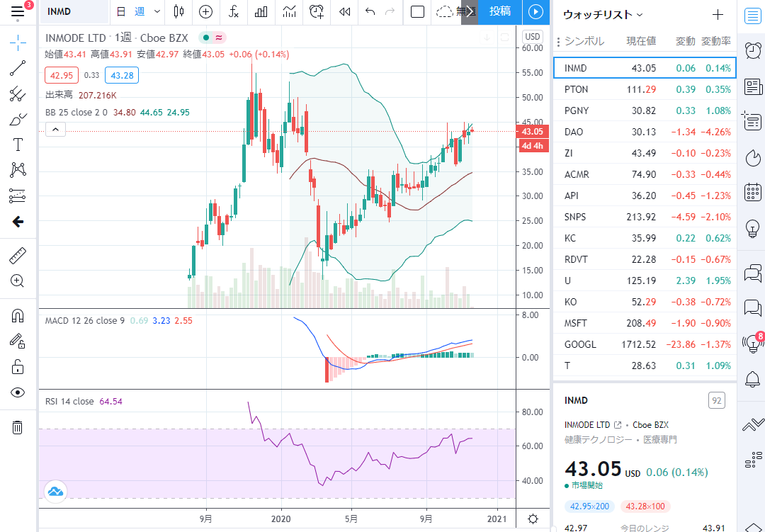
Task: Open the indicators fx menu
Action: (x=233, y=12)
